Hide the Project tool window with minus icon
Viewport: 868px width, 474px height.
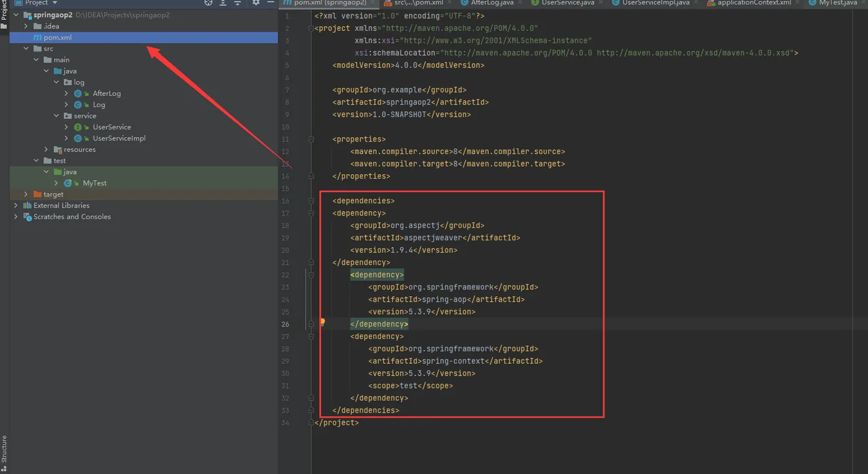(x=270, y=2)
